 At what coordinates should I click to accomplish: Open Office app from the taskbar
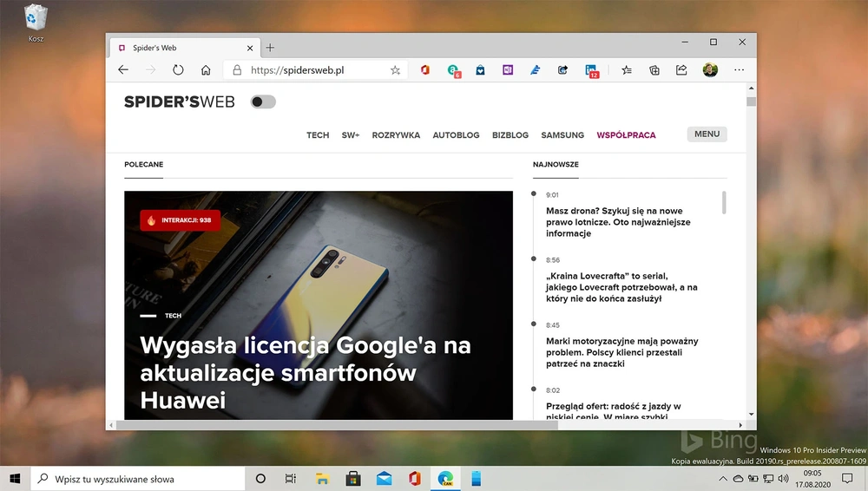[415, 479]
